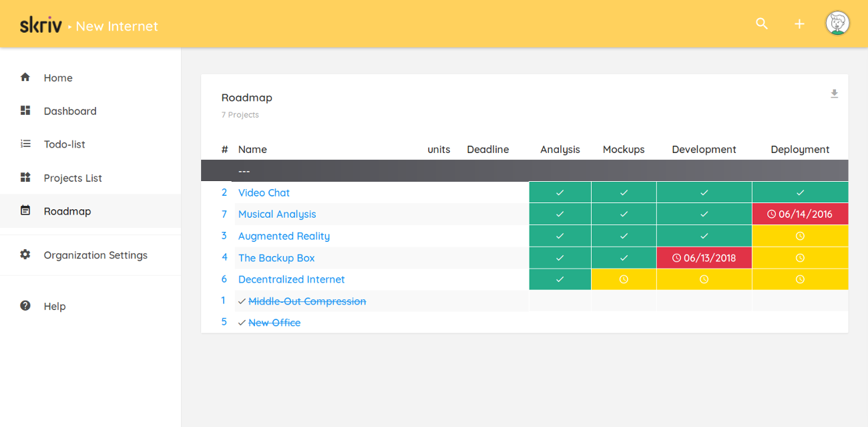Click the search magnifier icon in header
868x427 pixels.
click(x=762, y=24)
